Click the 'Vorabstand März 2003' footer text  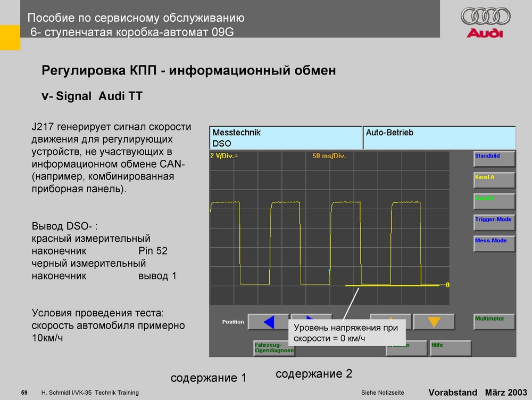[x=478, y=392]
